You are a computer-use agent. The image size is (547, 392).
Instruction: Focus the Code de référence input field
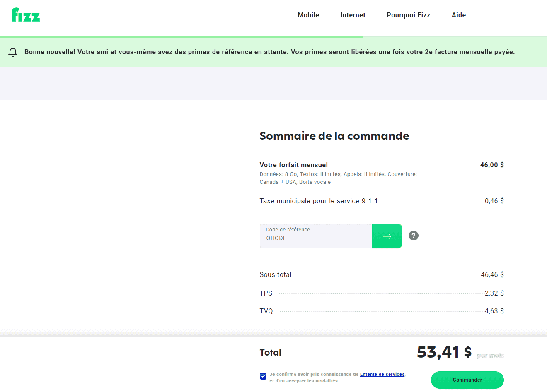[316, 238]
